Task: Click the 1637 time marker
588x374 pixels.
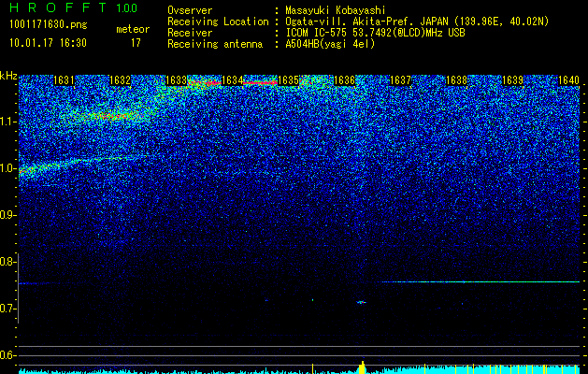Action: pyautogui.click(x=400, y=80)
